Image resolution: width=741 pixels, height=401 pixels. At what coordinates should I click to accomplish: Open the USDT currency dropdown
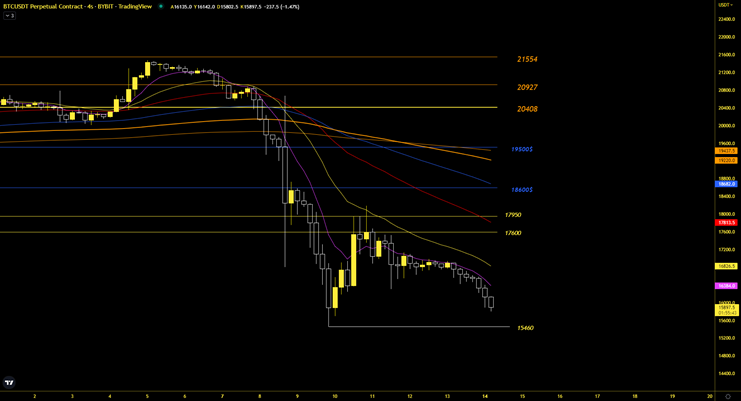[x=726, y=5]
